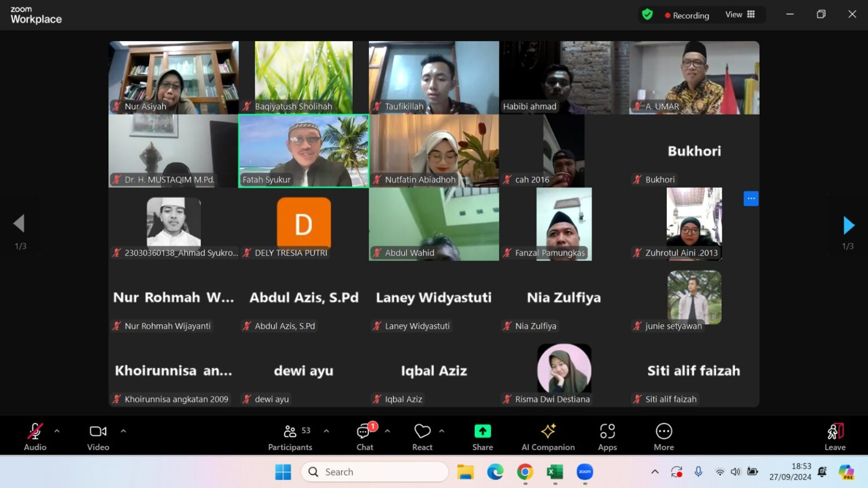Viewport: 868px width, 488px height.
Task: Toggle Windows taskbar microphone tray icon
Action: 698,472
